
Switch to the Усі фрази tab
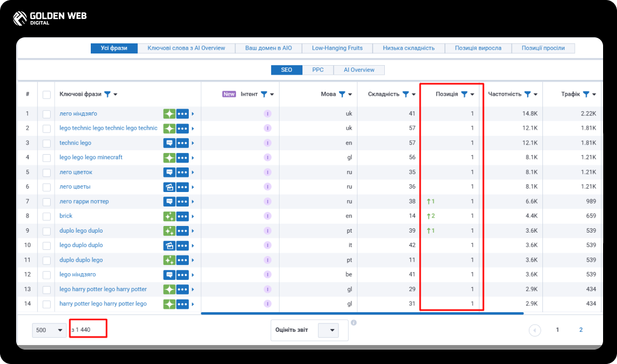114,48
